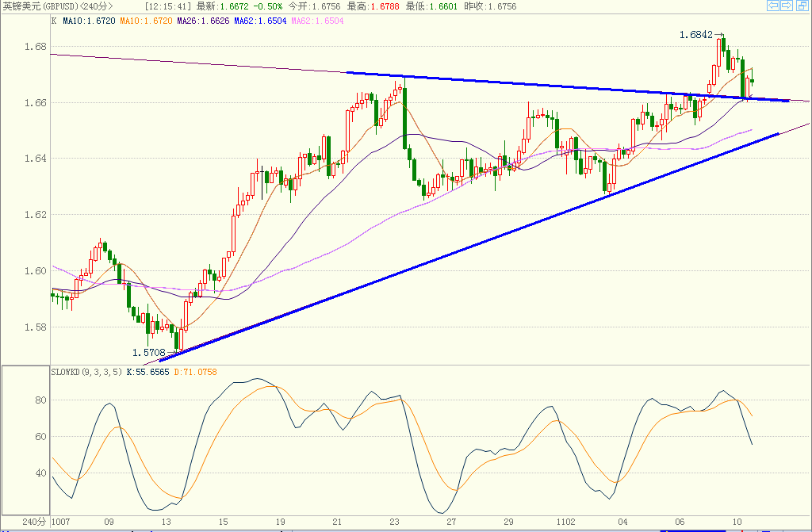
Task: Click the 1.6842 high price annotation
Action: [x=696, y=35]
